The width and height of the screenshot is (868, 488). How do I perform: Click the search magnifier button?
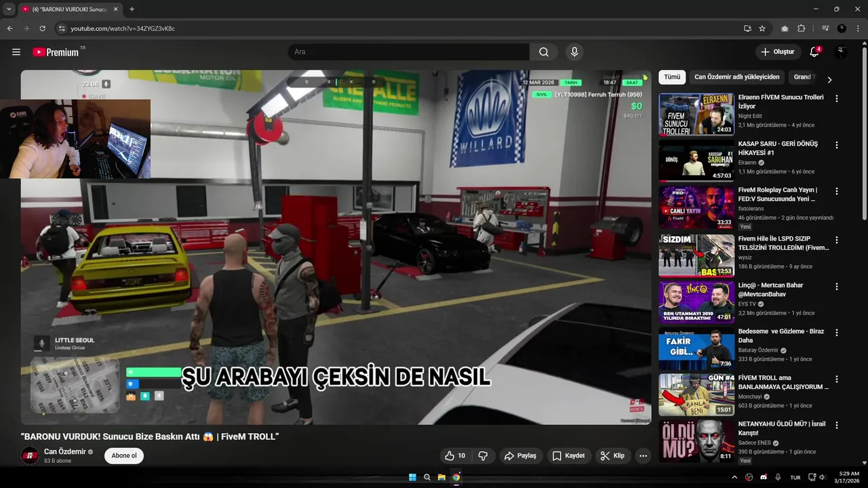pos(544,52)
